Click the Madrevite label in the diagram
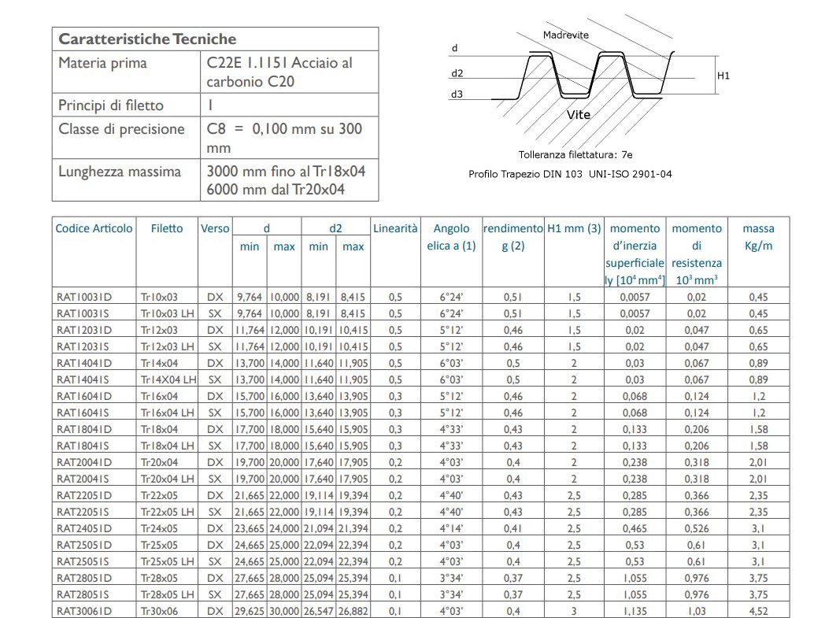This screenshot has height=618, width=840. coord(565,35)
